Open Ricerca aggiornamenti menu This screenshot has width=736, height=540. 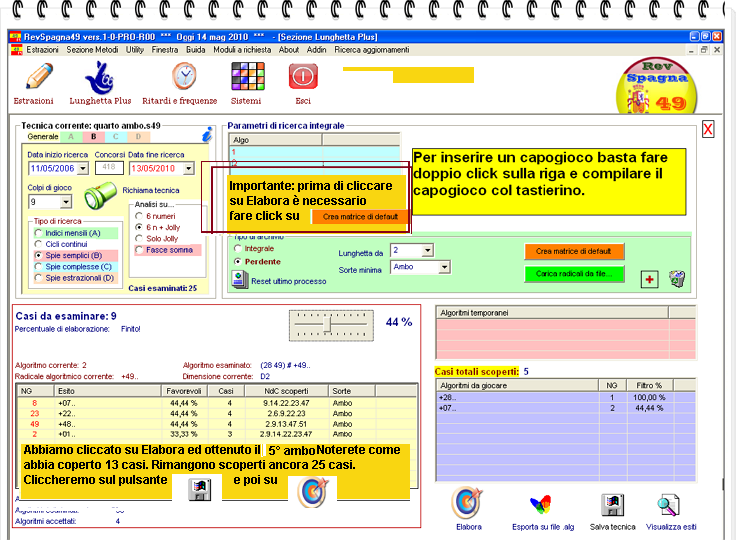372,50
